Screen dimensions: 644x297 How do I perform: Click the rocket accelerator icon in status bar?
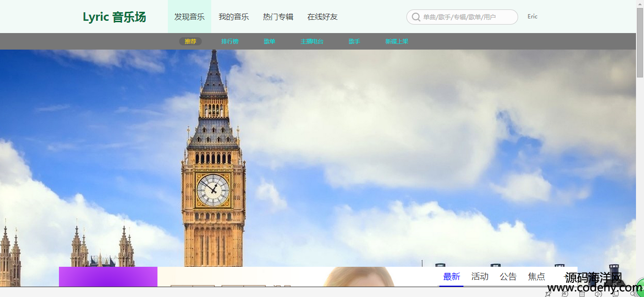(x=548, y=294)
